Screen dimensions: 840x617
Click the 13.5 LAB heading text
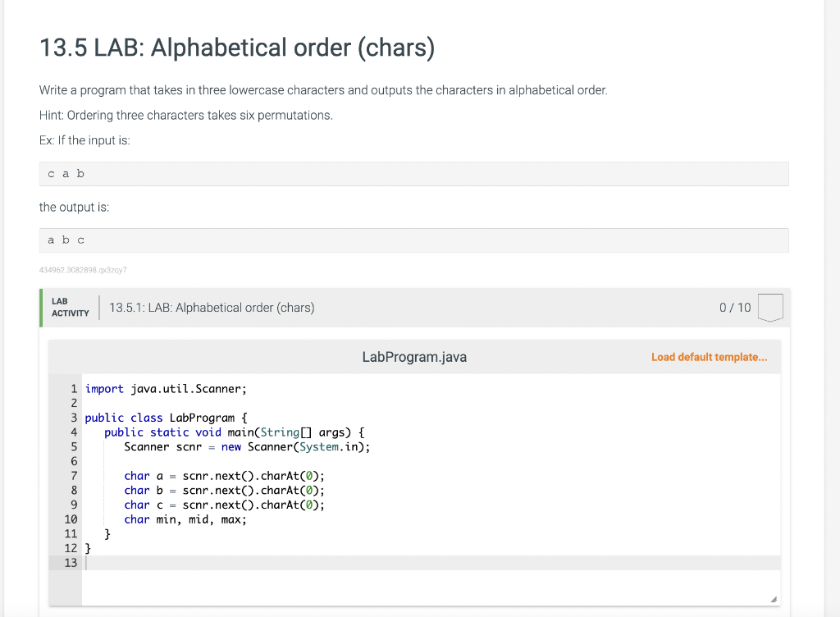click(x=237, y=48)
